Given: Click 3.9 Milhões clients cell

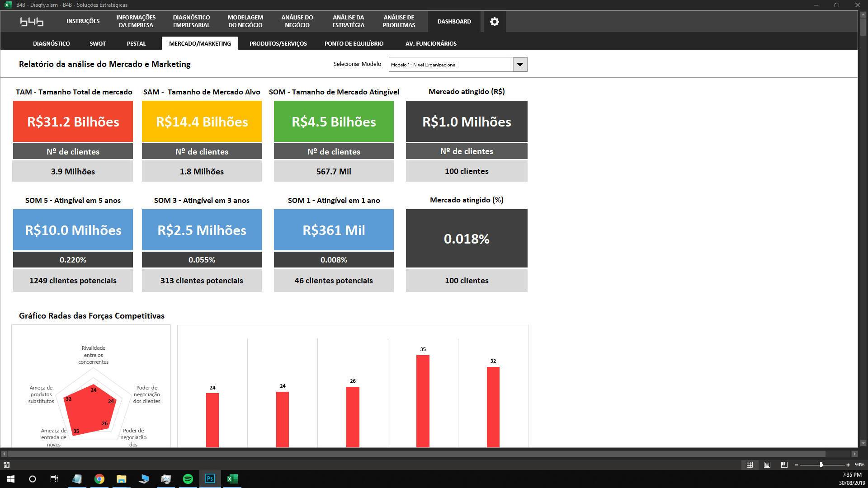Looking at the screenshot, I should pos(73,171).
